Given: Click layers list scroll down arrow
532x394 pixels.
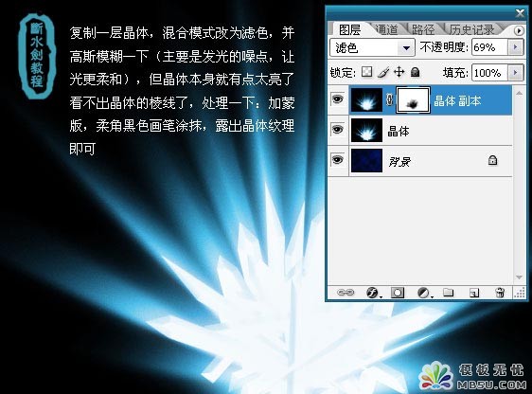Looking at the screenshot, I should click(519, 278).
